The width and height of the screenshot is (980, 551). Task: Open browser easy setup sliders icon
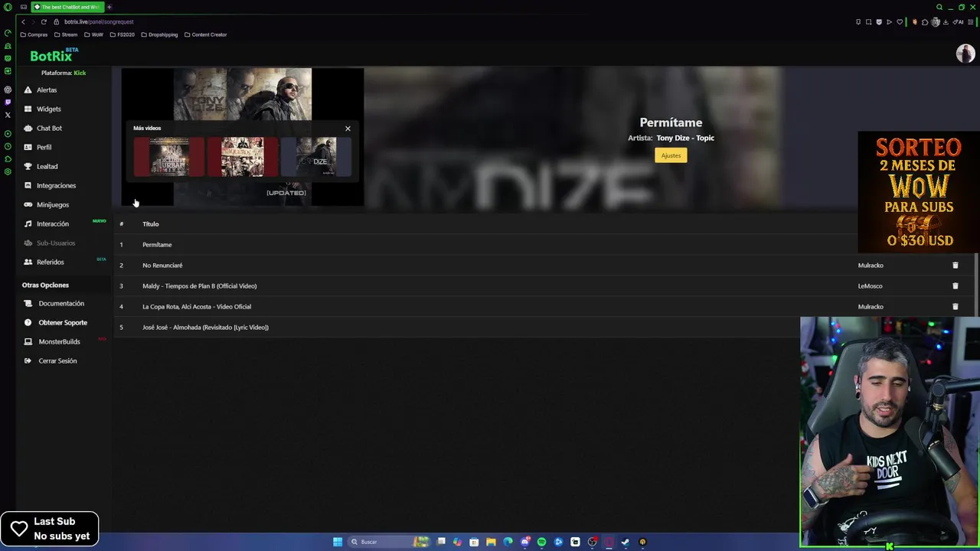click(970, 22)
